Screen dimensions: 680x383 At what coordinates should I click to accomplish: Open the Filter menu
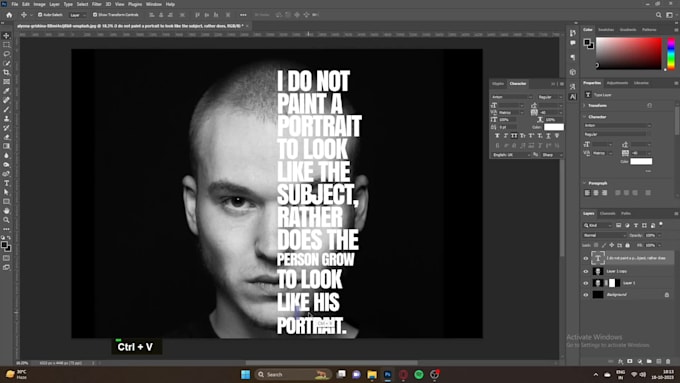(96, 4)
